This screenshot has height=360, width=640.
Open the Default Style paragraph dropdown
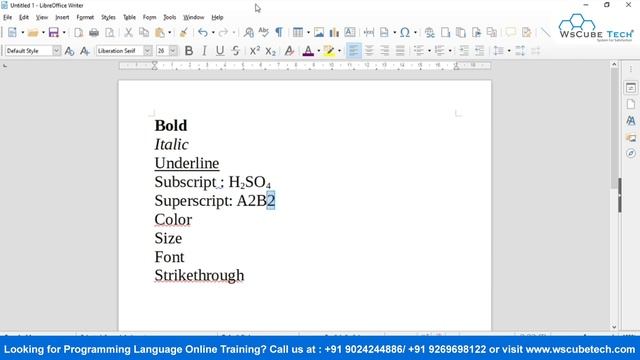pyautogui.click(x=56, y=51)
